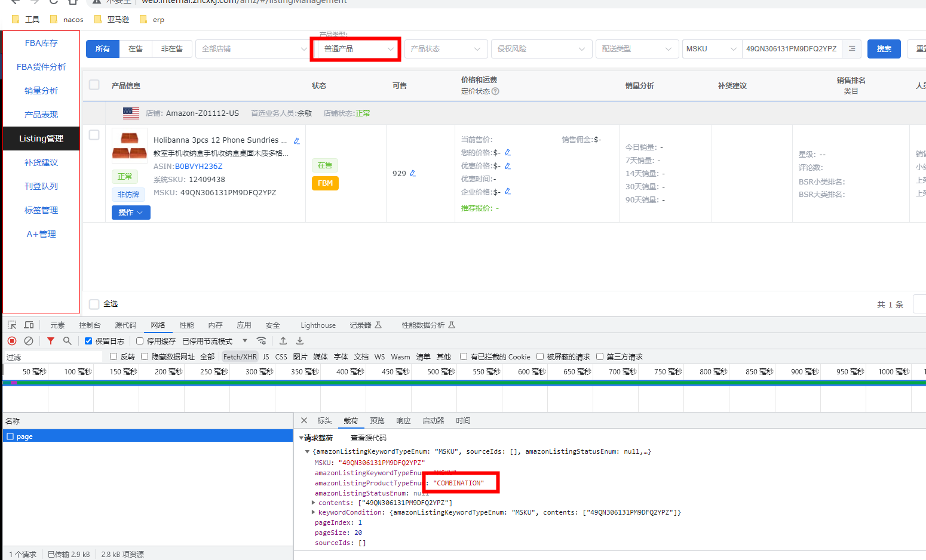Select the Holibanna product row checkbox
This screenshot has height=560, width=926.
(94, 135)
